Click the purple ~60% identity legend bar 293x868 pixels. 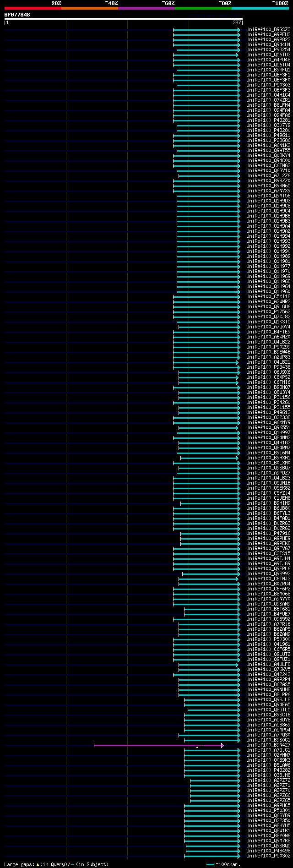(146, 8)
